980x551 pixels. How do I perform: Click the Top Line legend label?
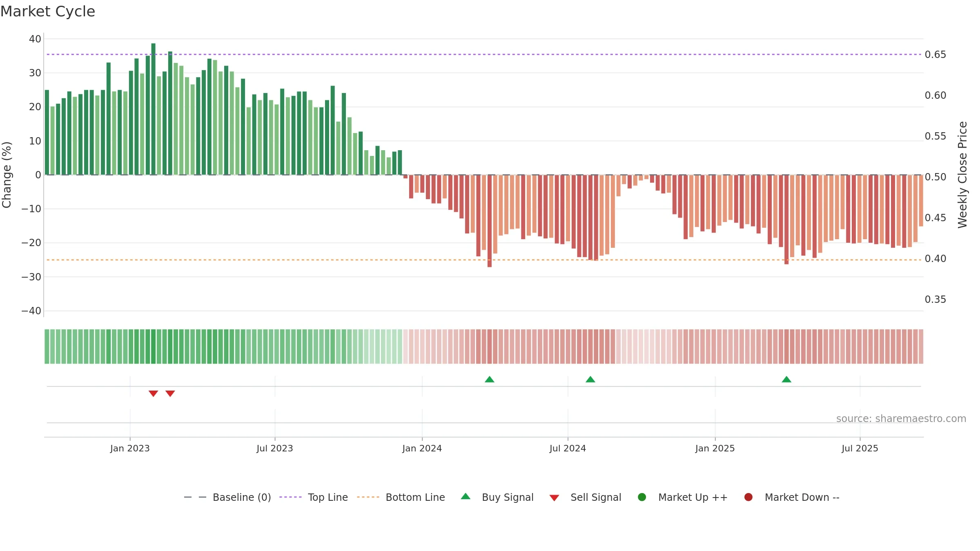tap(328, 497)
